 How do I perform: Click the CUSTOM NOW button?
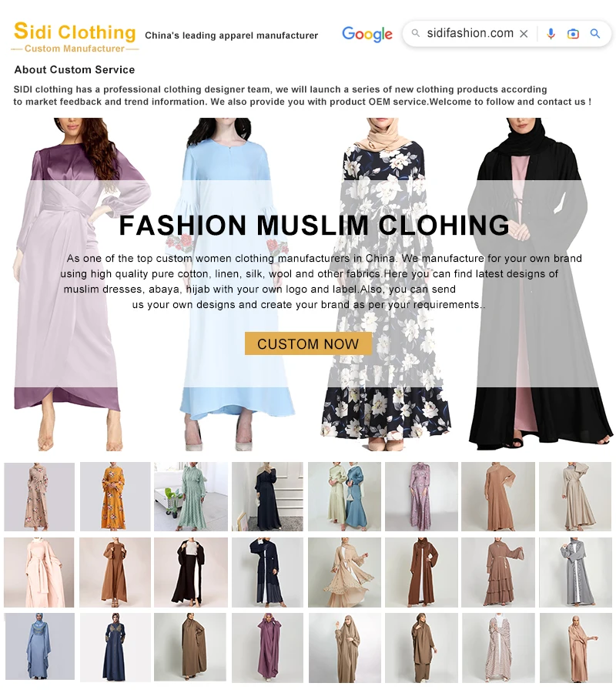point(308,343)
